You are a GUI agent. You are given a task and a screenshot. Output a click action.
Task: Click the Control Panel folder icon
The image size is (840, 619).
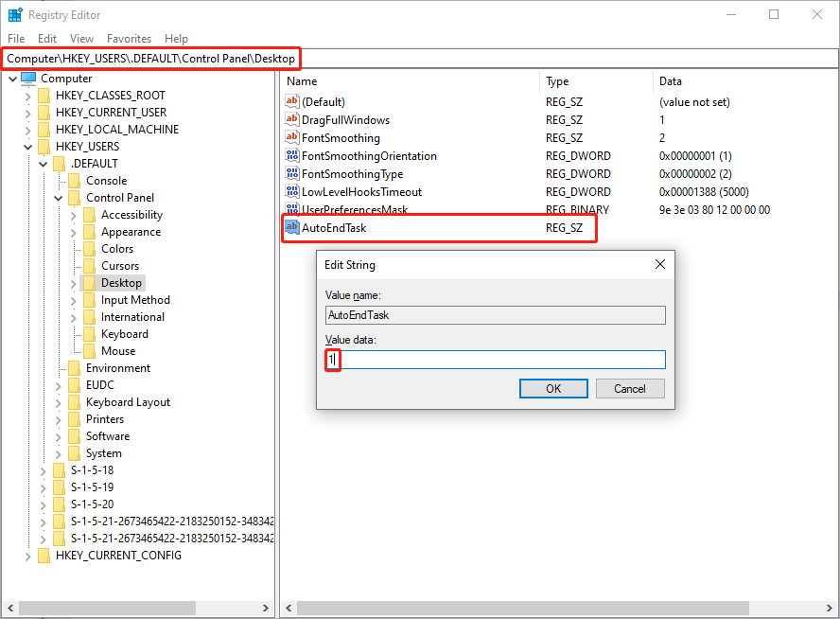75,198
